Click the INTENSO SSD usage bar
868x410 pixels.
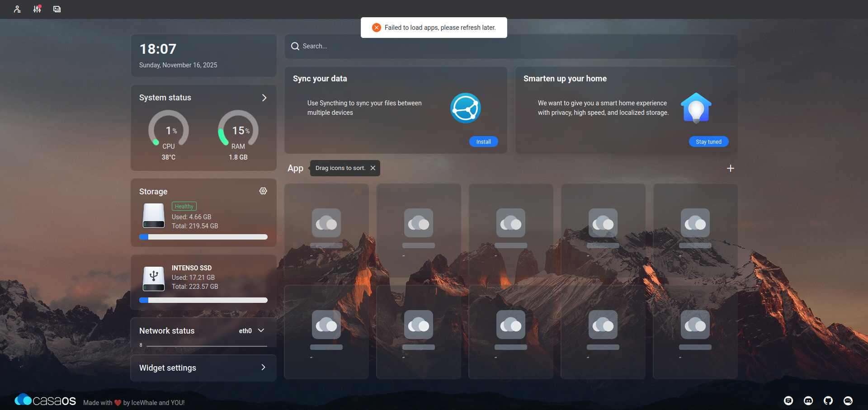(203, 300)
